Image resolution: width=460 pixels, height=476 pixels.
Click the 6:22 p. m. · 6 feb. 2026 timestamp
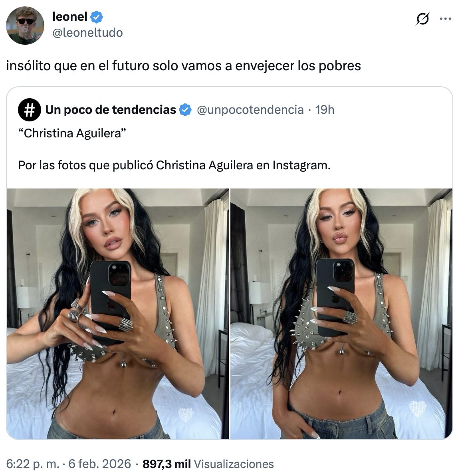pyautogui.click(x=69, y=464)
